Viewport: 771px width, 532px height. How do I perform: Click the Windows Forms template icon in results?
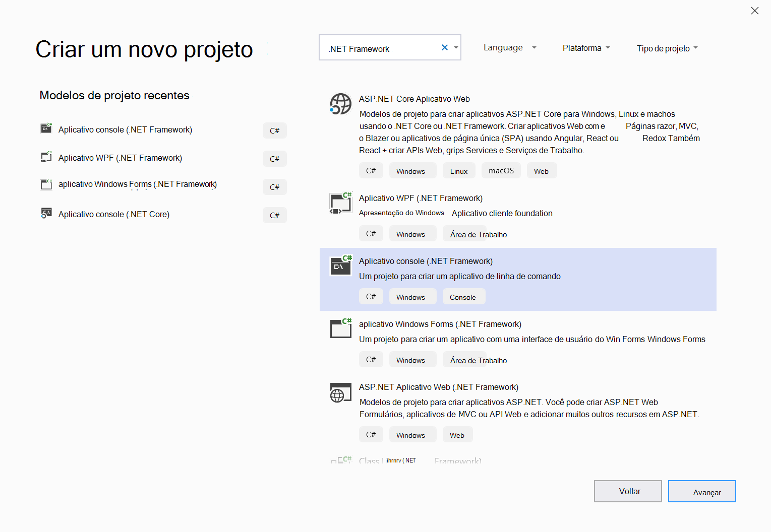click(x=340, y=328)
